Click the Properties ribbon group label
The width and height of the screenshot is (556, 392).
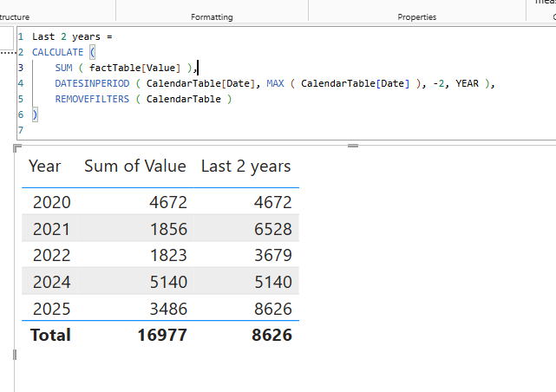(416, 17)
